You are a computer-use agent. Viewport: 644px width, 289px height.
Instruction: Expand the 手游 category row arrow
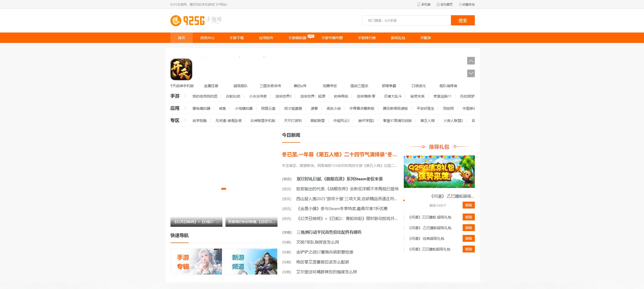[186, 97]
